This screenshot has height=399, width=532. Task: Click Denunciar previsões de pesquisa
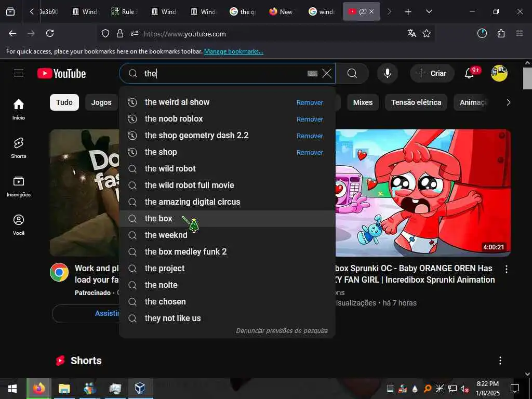pyautogui.click(x=282, y=331)
